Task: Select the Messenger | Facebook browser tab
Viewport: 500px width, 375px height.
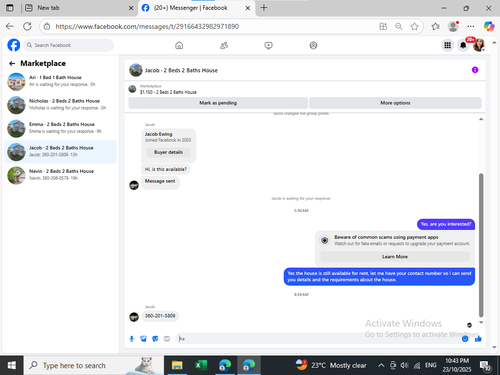Action: 197,8
